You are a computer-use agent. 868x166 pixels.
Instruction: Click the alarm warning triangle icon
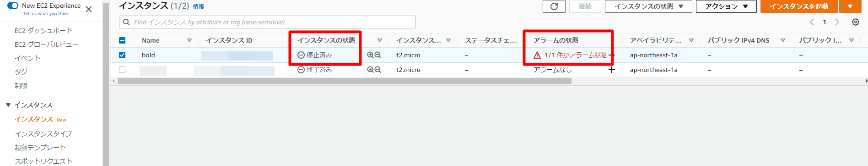537,55
